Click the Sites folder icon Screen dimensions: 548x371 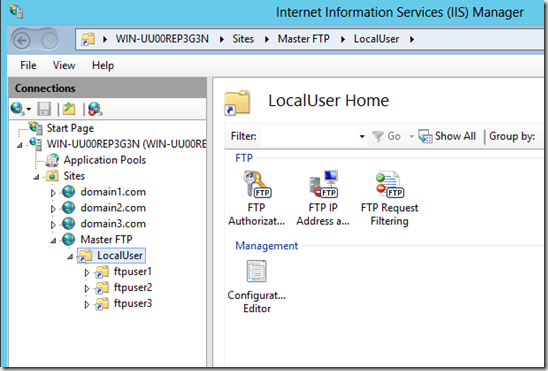tap(52, 176)
